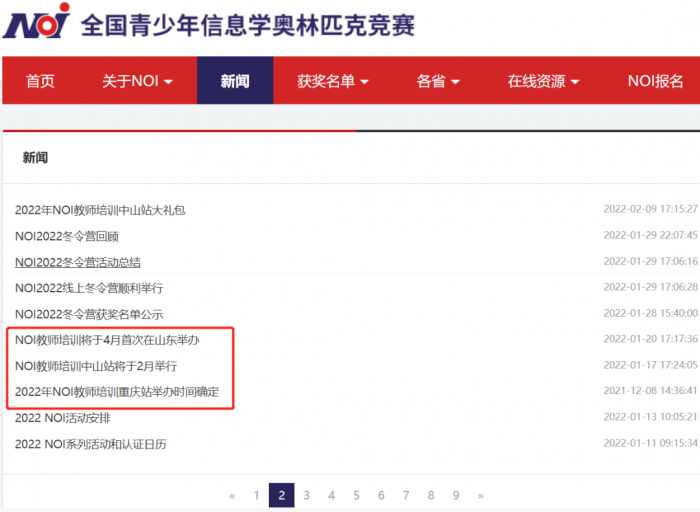Open article 2022 NOI活动安排
The image size is (700, 512).
(x=63, y=418)
